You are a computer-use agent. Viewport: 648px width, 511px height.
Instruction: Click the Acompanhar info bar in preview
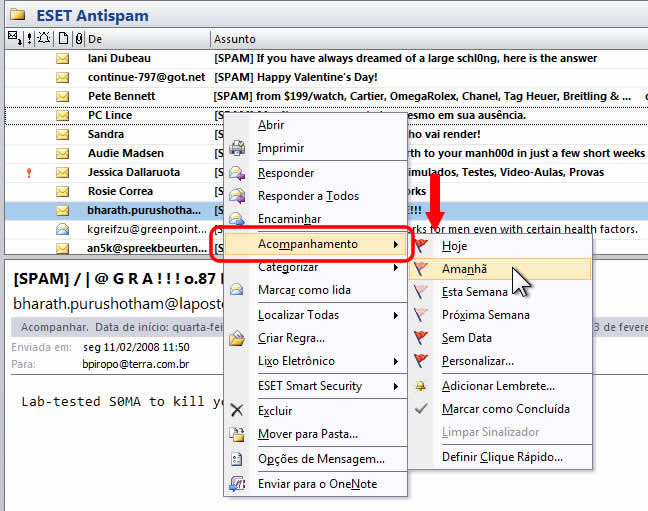[117, 327]
